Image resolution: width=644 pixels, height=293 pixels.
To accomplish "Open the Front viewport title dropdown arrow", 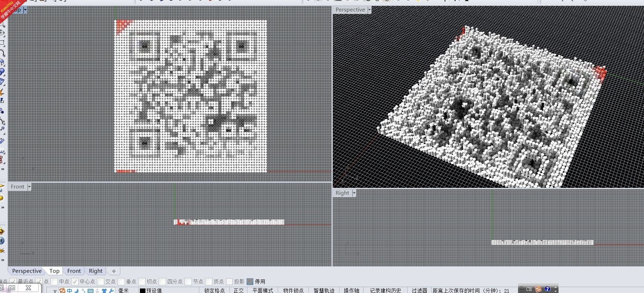I will pos(29,187).
